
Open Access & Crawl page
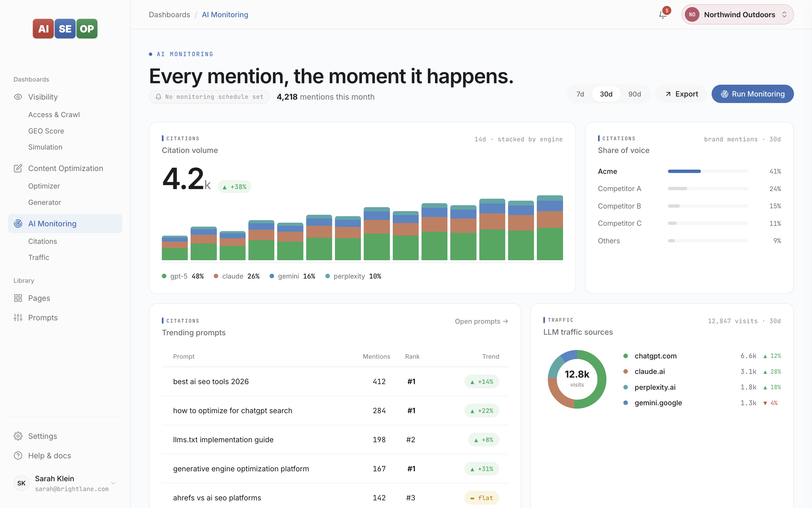[54, 115]
